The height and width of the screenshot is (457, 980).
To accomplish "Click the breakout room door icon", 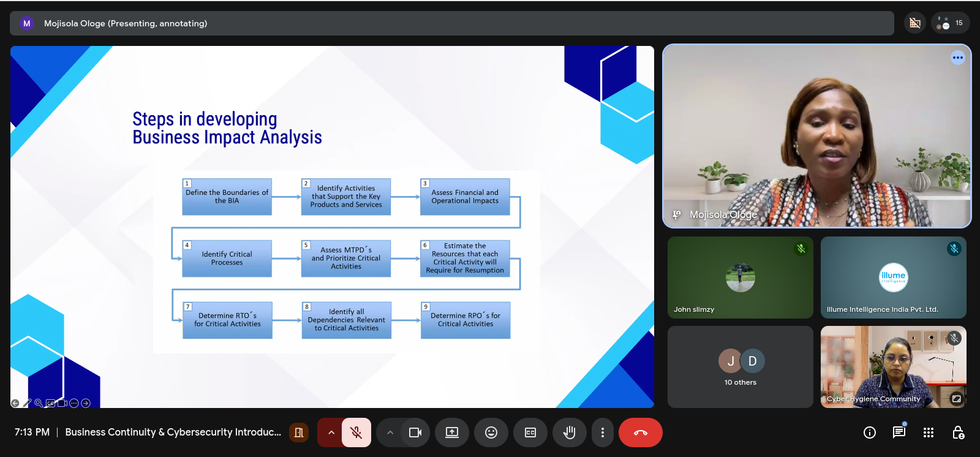I will (x=299, y=432).
